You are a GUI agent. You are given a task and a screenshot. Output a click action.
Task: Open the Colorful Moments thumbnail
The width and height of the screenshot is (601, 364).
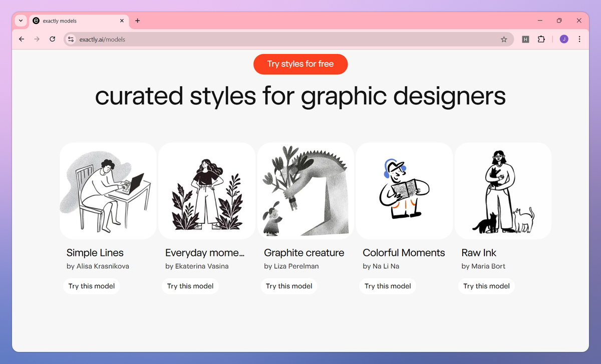404,191
